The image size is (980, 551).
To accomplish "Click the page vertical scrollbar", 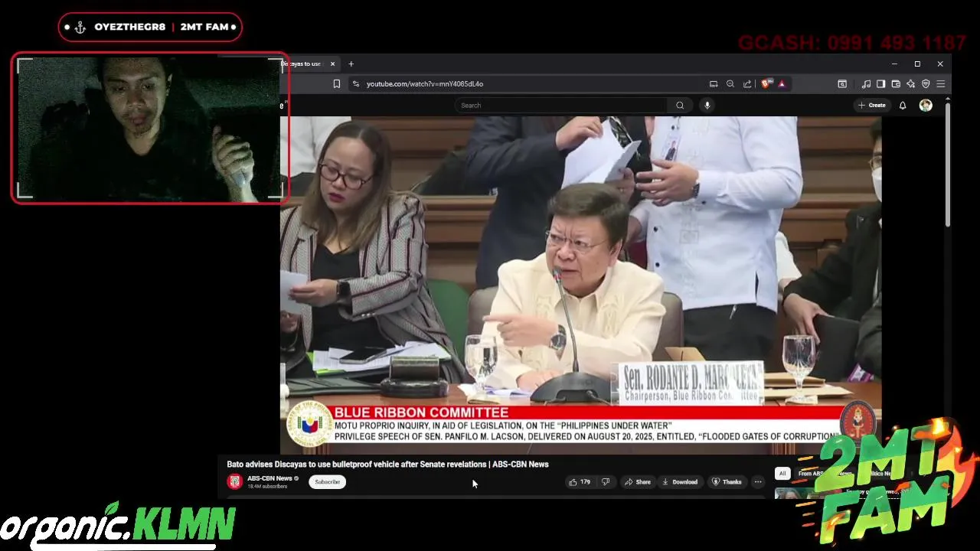I will [x=948, y=165].
